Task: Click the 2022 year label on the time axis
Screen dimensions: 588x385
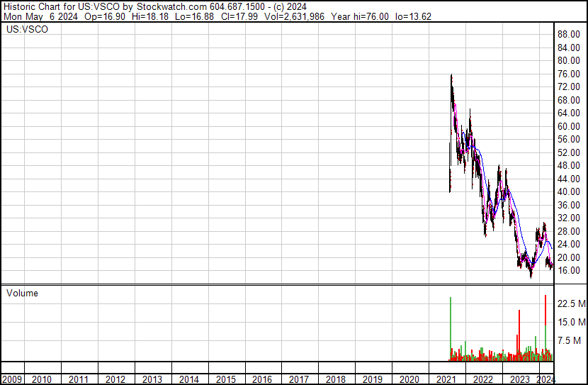Action: (482, 379)
